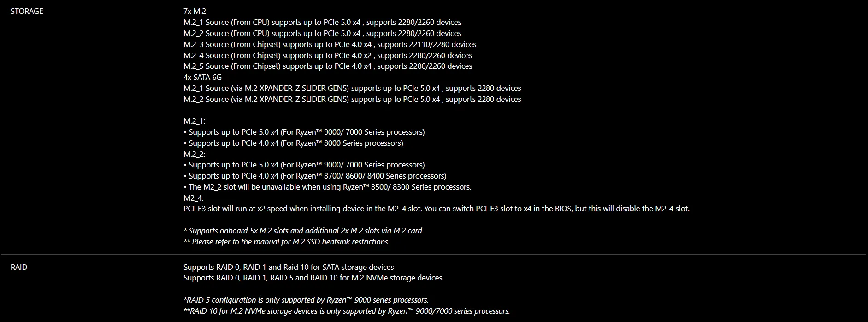868x322 pixels.
Task: Click first M.2 XPANDER-Z SLIDER GEN5 line
Action: point(352,88)
